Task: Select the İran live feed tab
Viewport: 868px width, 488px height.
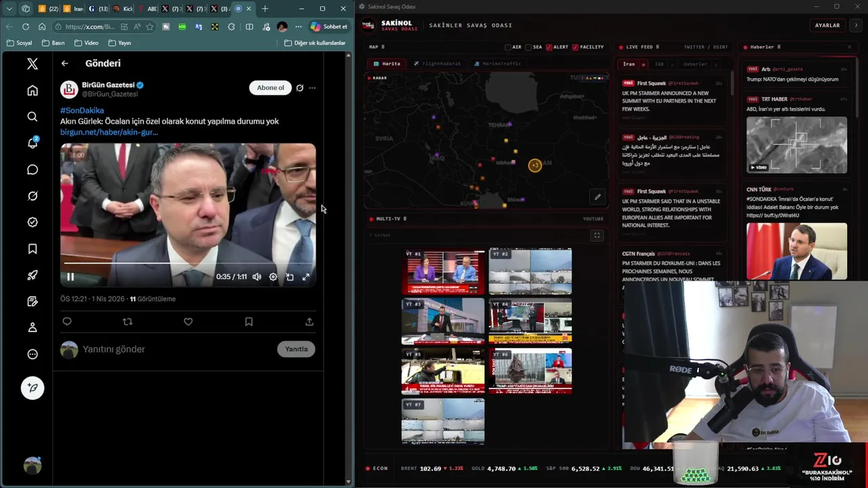Action: [x=629, y=64]
